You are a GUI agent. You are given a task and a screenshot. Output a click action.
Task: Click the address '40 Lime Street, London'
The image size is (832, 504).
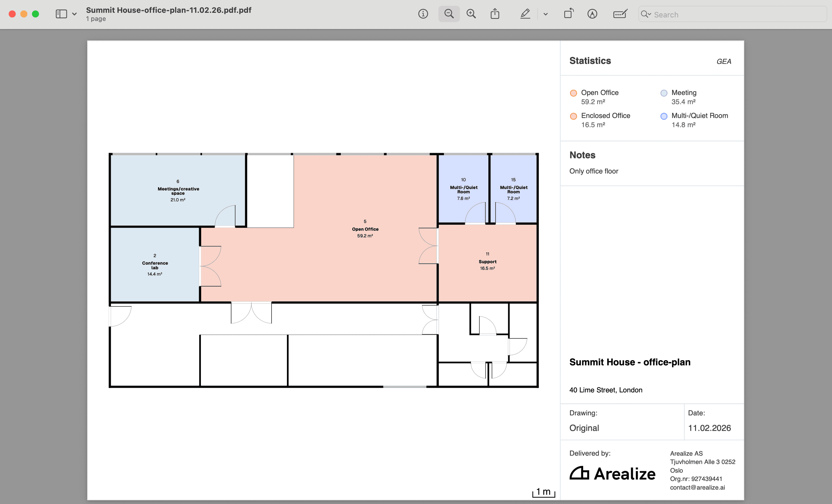point(606,390)
